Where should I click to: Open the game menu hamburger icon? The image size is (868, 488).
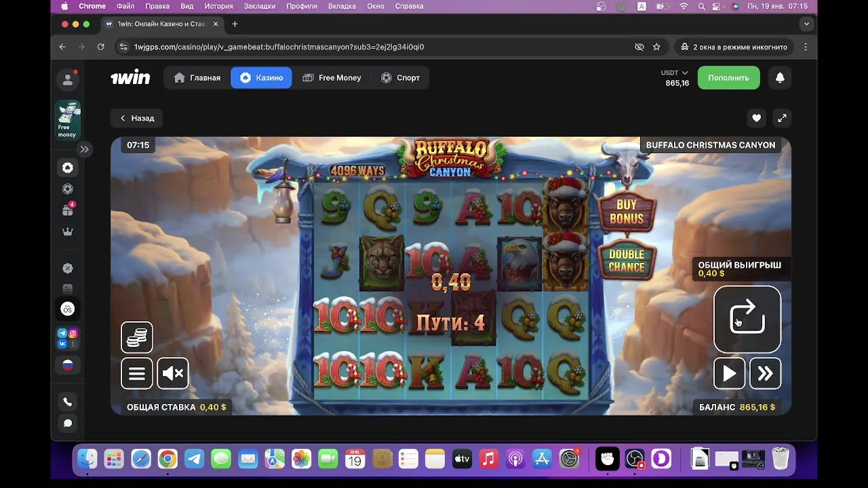[x=137, y=373]
